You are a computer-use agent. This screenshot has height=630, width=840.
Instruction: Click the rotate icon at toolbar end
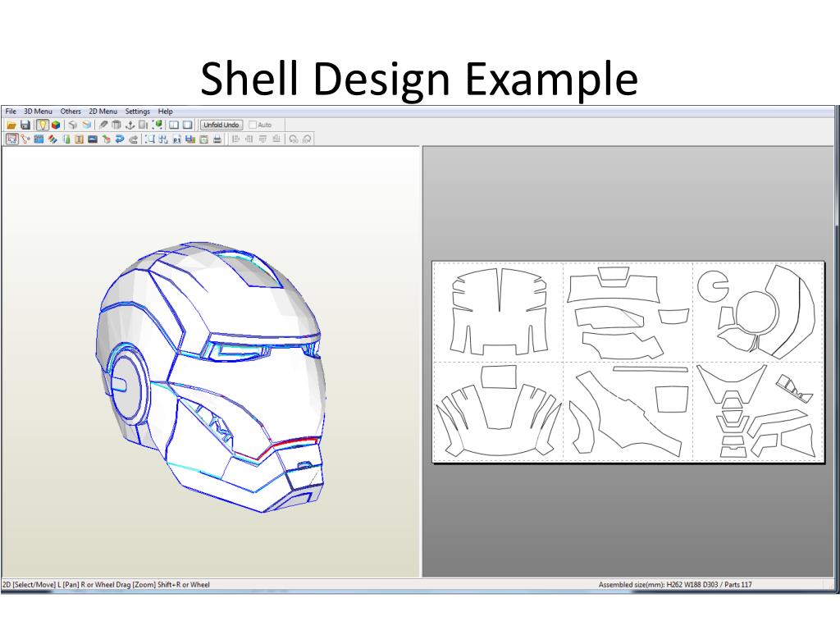click(x=307, y=139)
